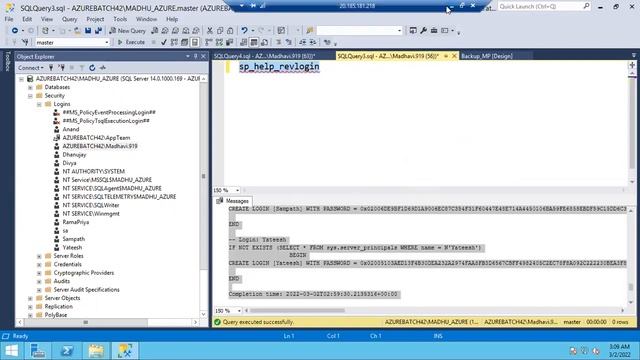The width and height of the screenshot is (640, 360).
Task: Expand the Replication node
Action: pyautogui.click(x=30, y=307)
